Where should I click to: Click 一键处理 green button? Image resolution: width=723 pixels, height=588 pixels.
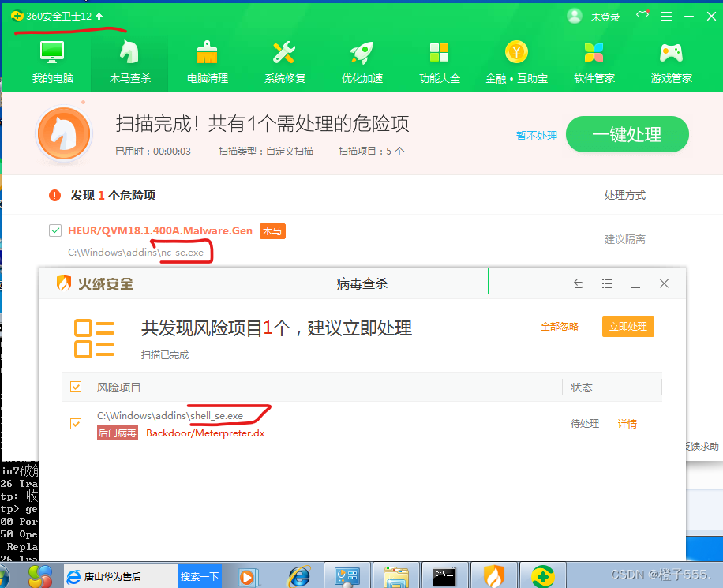coord(627,134)
